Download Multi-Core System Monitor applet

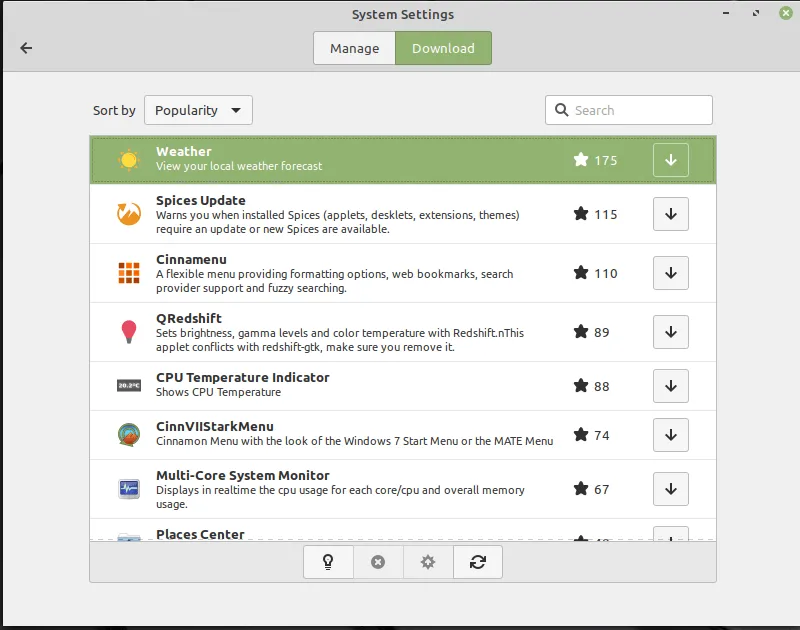click(670, 489)
